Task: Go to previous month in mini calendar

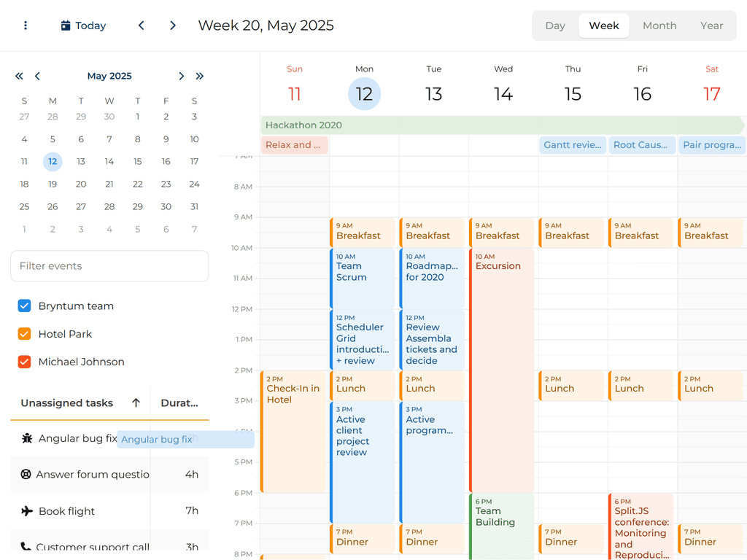Action: point(37,76)
